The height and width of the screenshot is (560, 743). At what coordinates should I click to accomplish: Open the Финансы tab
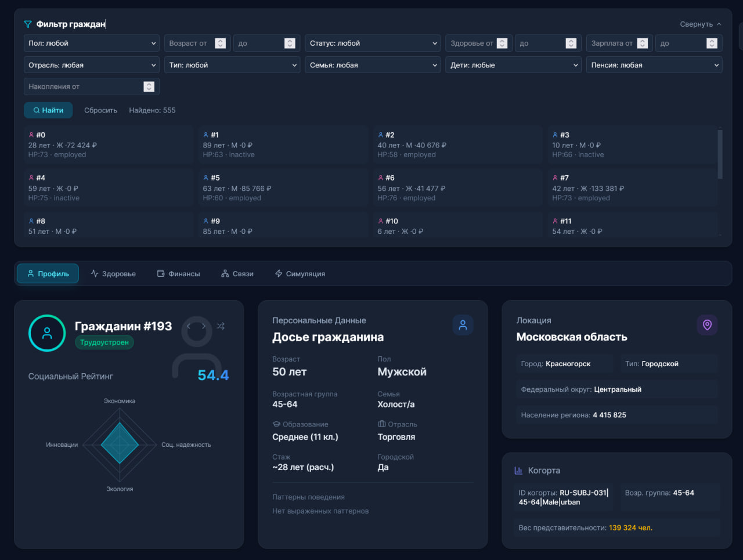tap(178, 273)
